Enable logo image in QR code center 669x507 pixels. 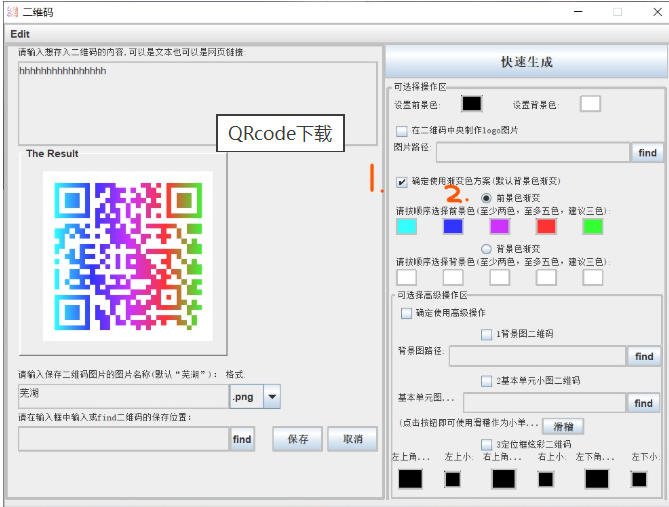click(402, 130)
